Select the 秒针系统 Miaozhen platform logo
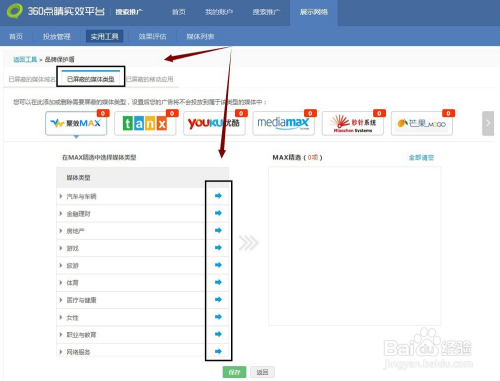Viewport: 500px width, 381px height. point(353,123)
